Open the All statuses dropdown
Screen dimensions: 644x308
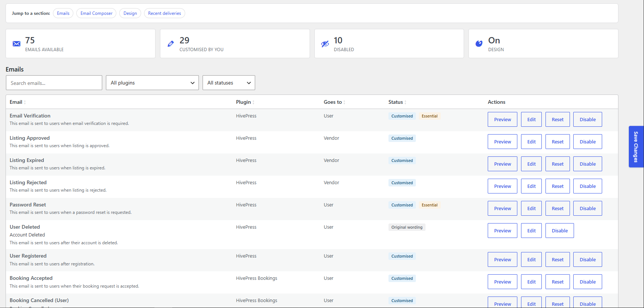[229, 83]
